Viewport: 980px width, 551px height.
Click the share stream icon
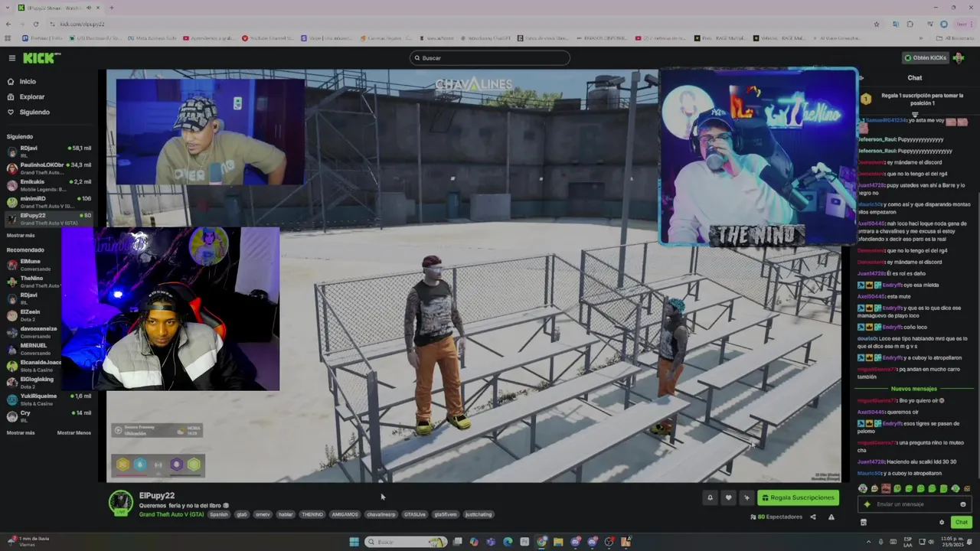(x=813, y=517)
